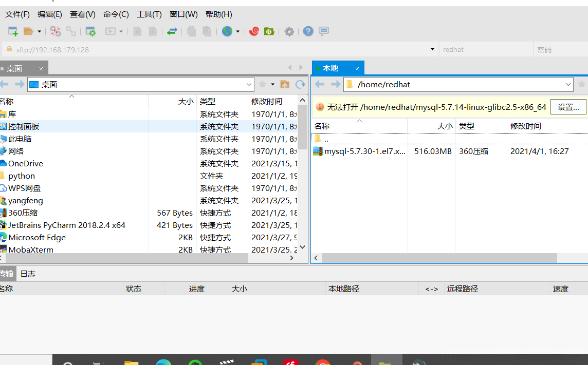Screen dimensions: 588x365
Task: Open the 窗口(W) menu
Action: (183, 14)
